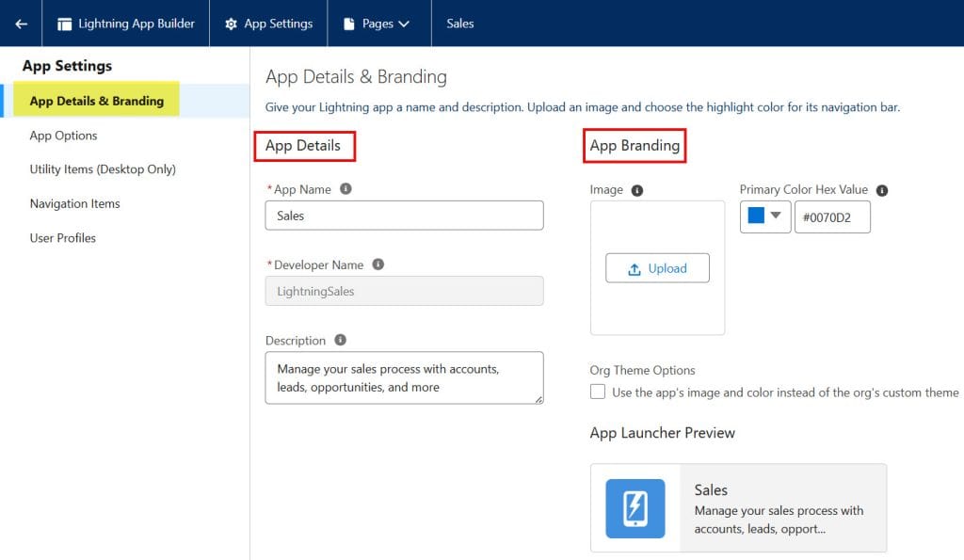
Task: Expand the color picker dropdown arrow
Action: pos(776,216)
